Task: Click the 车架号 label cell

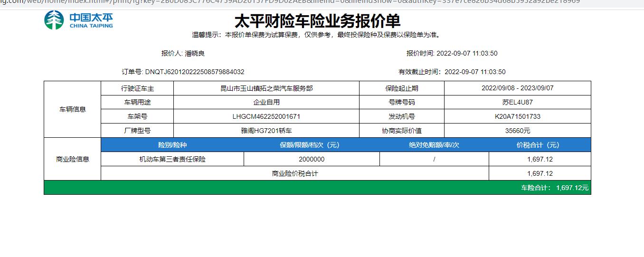Action: point(137,116)
